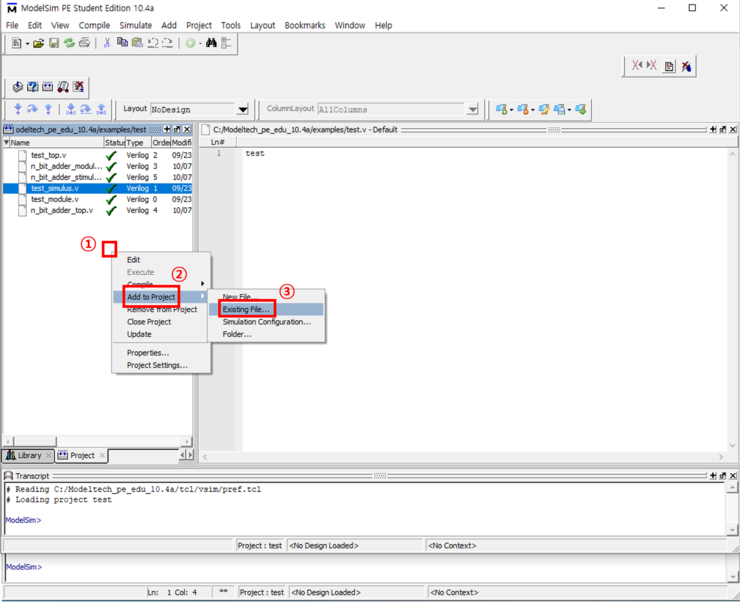Open the Tools menu

tap(231, 25)
